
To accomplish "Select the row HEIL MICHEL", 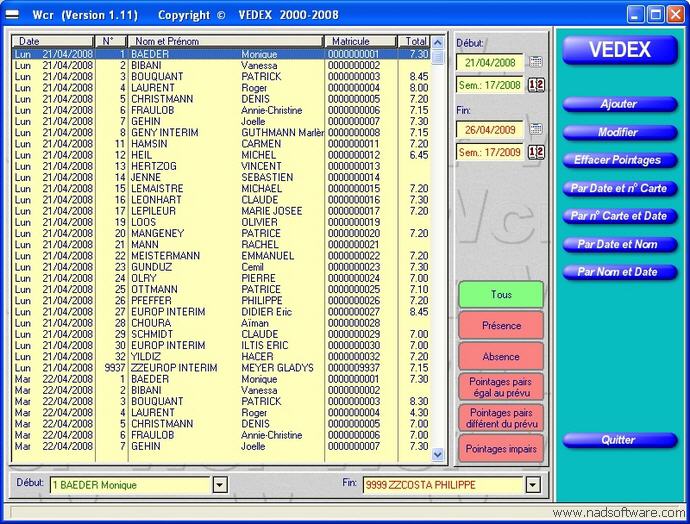I will [221, 155].
